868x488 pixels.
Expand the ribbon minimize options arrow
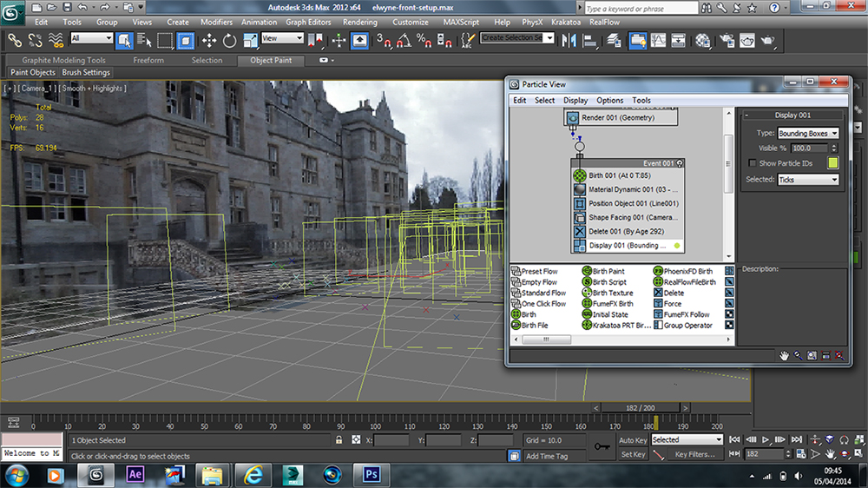332,60
